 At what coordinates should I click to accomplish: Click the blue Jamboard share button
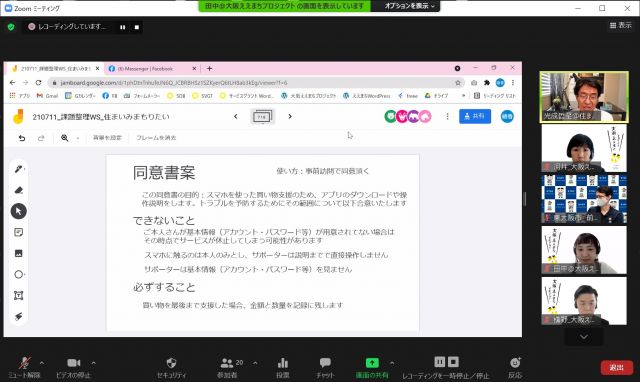pos(475,116)
